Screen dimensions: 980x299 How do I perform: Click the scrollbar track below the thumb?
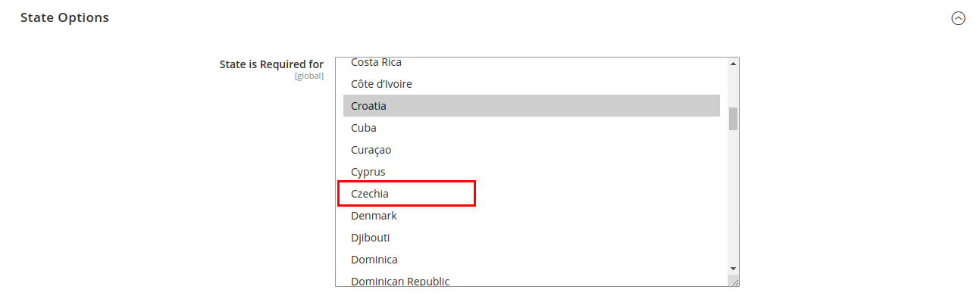pos(733,197)
